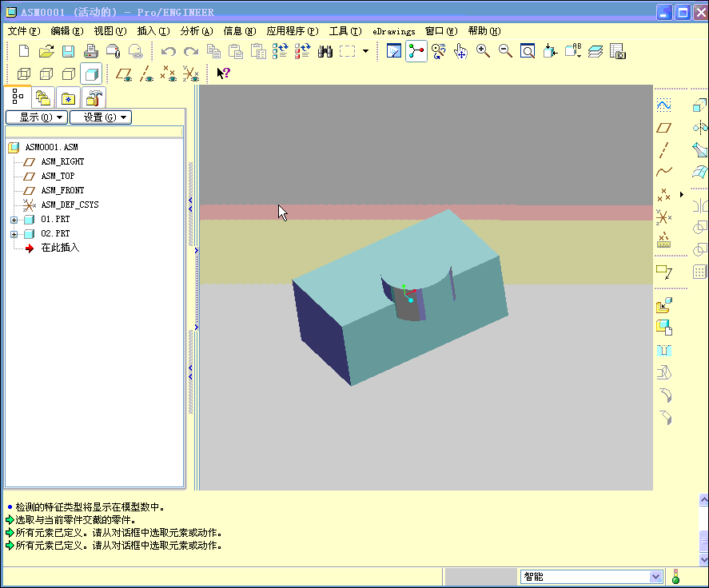Select ASM_DEF_CSYS in tree
Viewport: 709px width, 588px height.
point(70,205)
